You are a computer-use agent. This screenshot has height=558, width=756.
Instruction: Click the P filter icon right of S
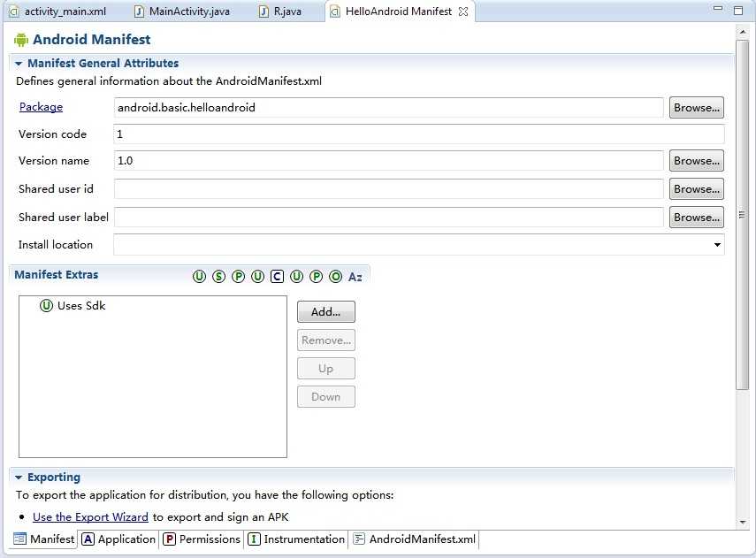click(x=238, y=277)
